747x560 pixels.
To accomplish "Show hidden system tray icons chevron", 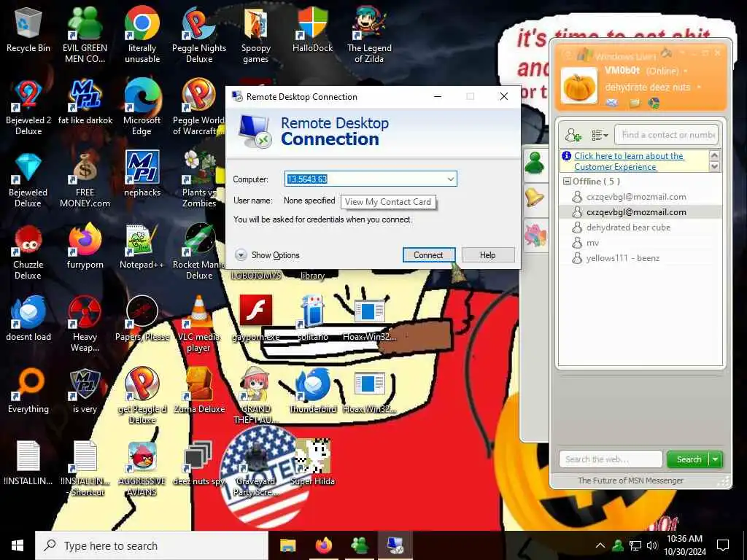I will tap(600, 545).
